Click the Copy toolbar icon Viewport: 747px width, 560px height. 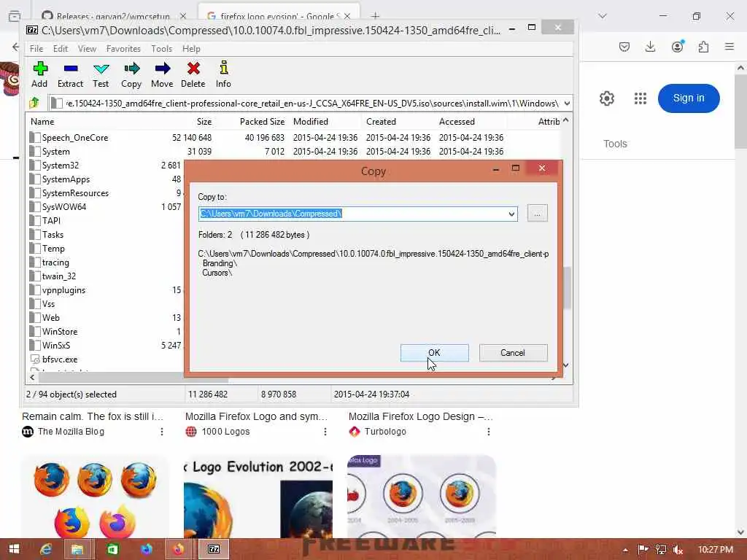(x=131, y=74)
